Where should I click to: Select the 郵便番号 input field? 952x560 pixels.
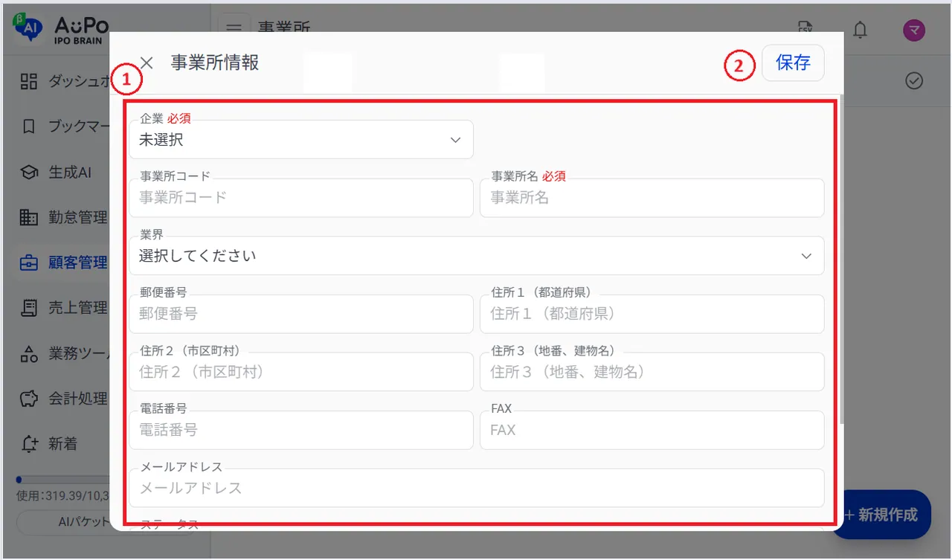(x=301, y=314)
